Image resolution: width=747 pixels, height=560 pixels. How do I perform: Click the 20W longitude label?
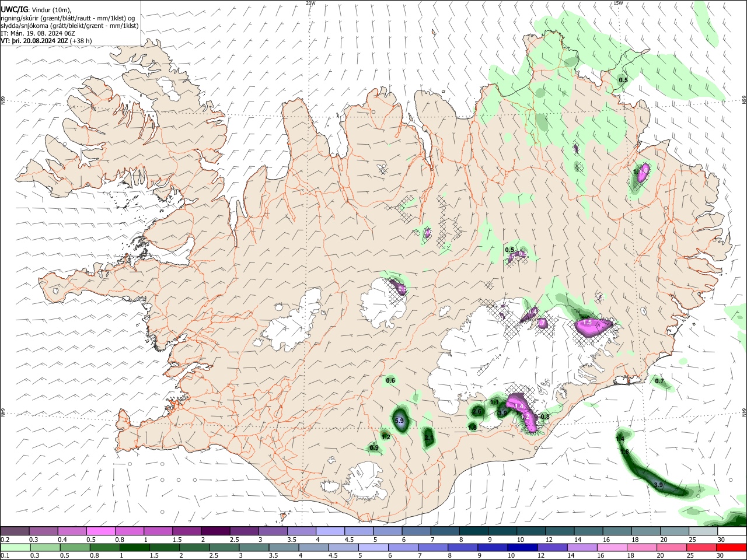(310, 3)
